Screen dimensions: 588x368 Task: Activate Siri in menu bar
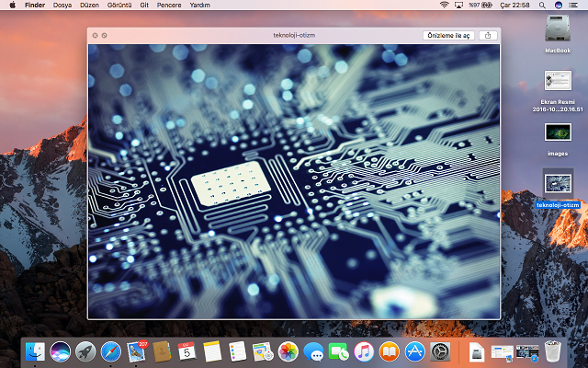point(559,5)
